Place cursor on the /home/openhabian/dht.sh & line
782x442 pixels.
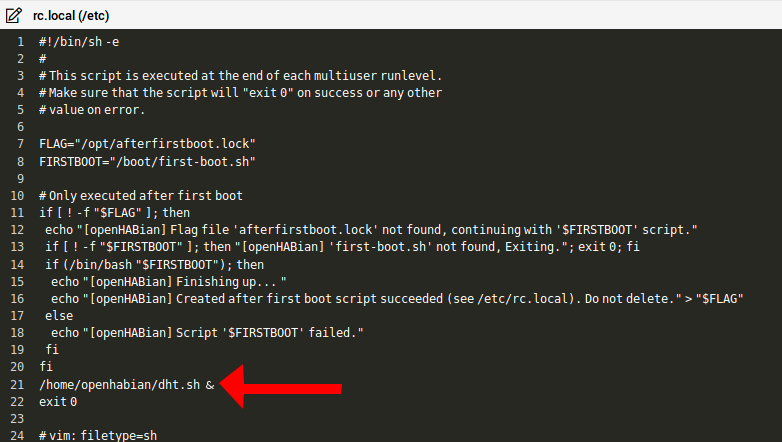(127, 384)
